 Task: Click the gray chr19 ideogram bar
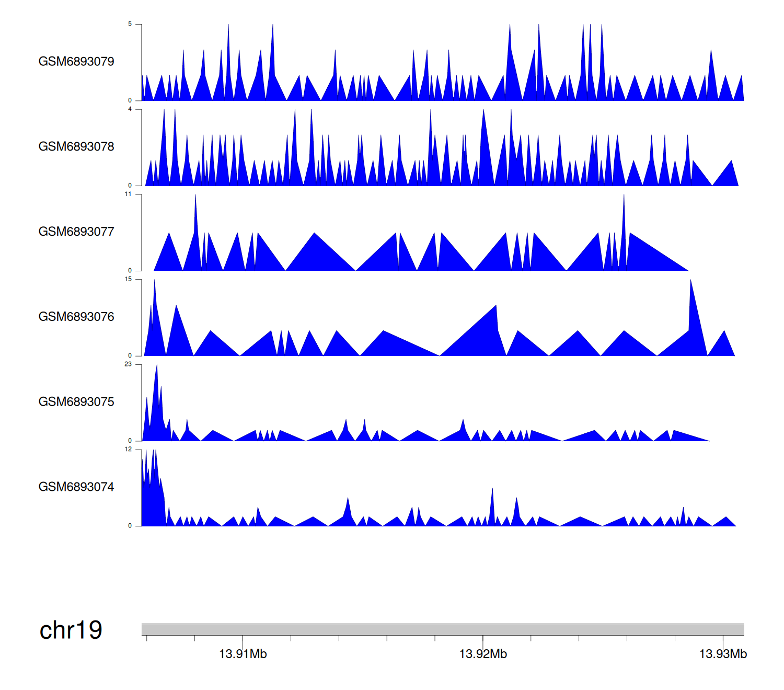tap(442, 629)
